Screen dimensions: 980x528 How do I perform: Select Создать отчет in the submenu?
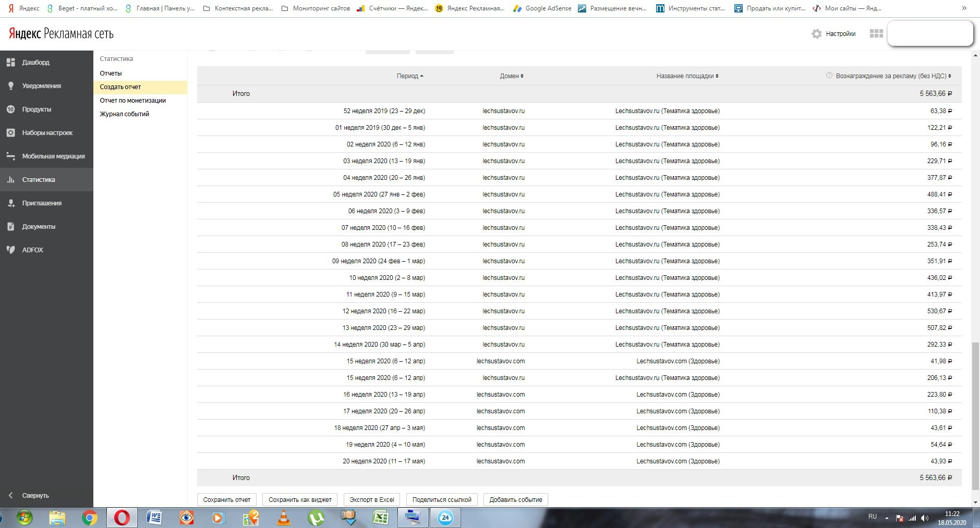tap(120, 87)
